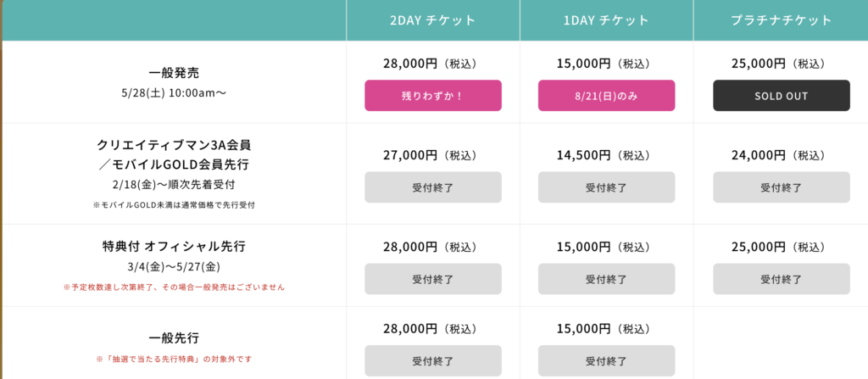Click platinum 受付終了 button in オフィシャル先行 row

tap(781, 279)
